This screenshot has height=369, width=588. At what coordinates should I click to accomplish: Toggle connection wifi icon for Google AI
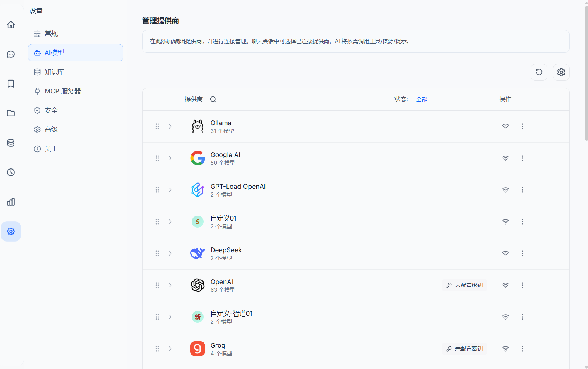coord(505,158)
